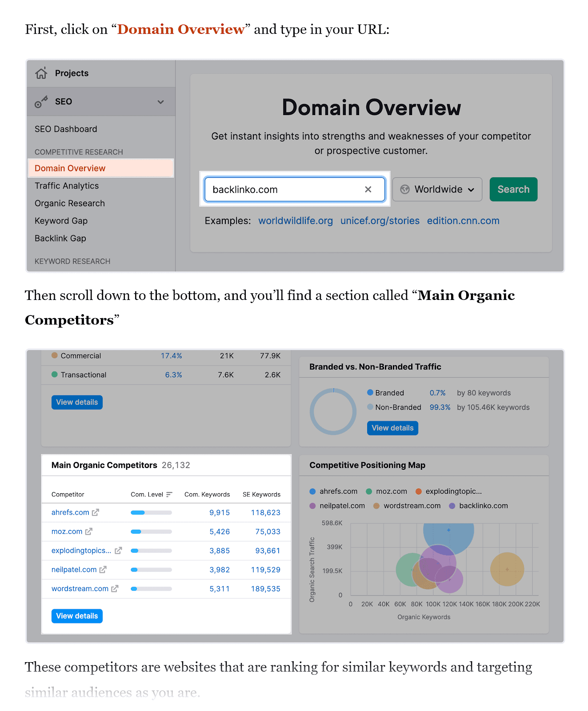This screenshot has height=711, width=588.
Task: Click the Worldwide globe icon
Action: 405,189
